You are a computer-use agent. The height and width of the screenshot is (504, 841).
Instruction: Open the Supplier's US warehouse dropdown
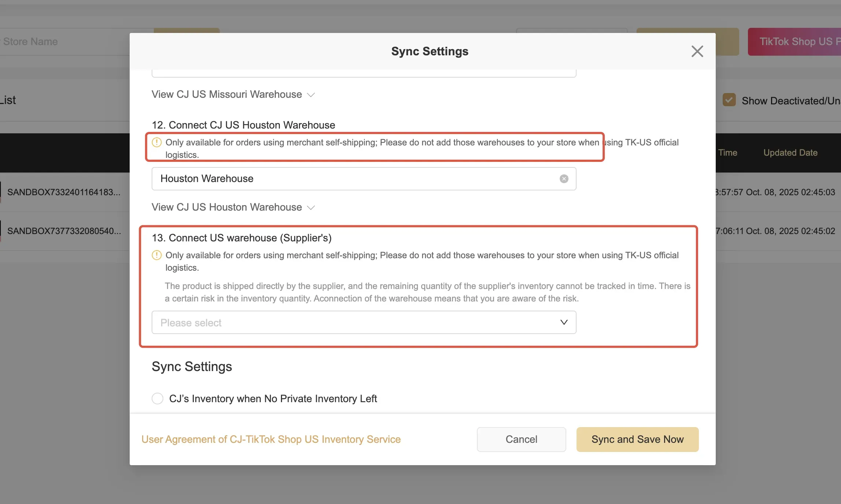tap(363, 322)
